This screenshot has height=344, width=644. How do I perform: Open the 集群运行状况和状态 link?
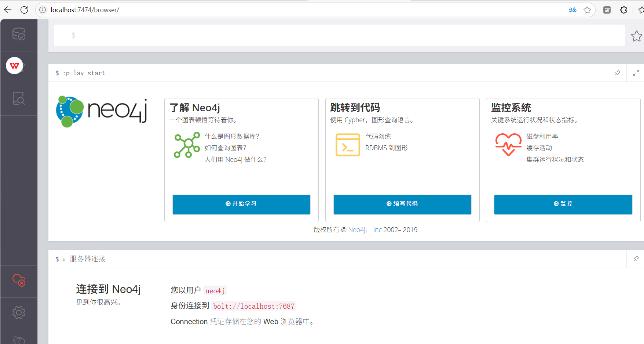pos(555,160)
